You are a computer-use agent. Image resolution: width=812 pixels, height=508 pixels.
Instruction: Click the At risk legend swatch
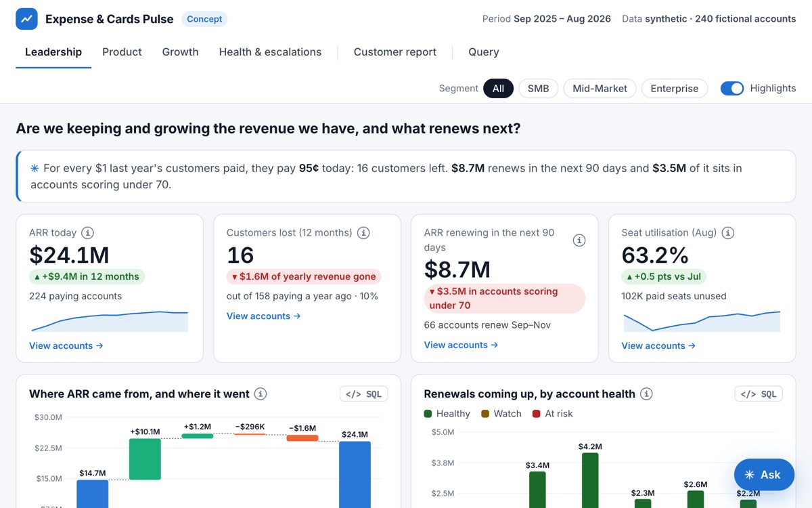click(x=537, y=414)
